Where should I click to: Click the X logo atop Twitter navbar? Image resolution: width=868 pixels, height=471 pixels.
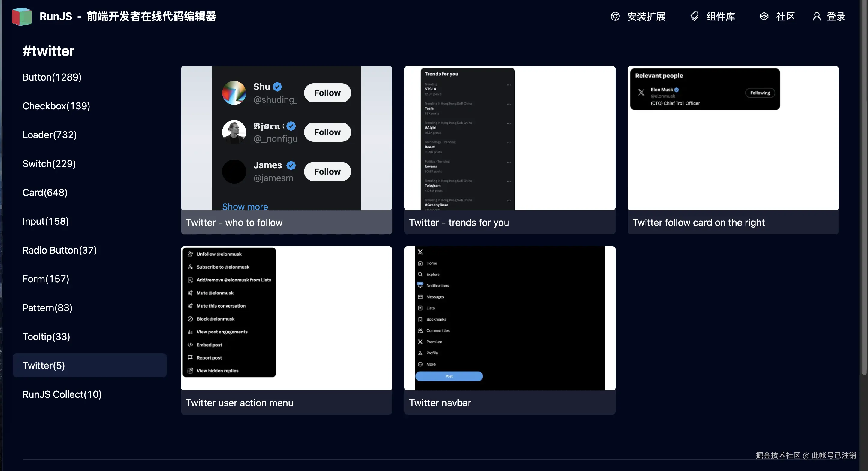pos(420,252)
